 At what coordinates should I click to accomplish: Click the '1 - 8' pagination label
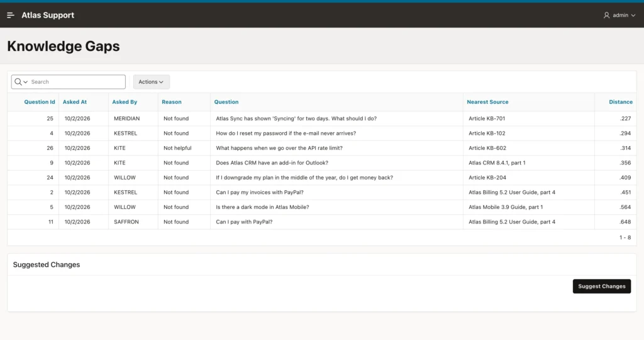pos(625,237)
